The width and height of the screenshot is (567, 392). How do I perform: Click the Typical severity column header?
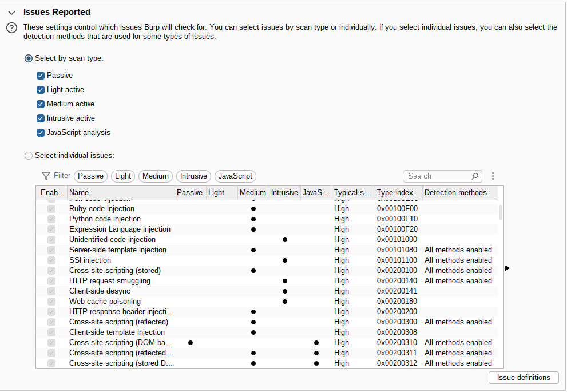[351, 192]
